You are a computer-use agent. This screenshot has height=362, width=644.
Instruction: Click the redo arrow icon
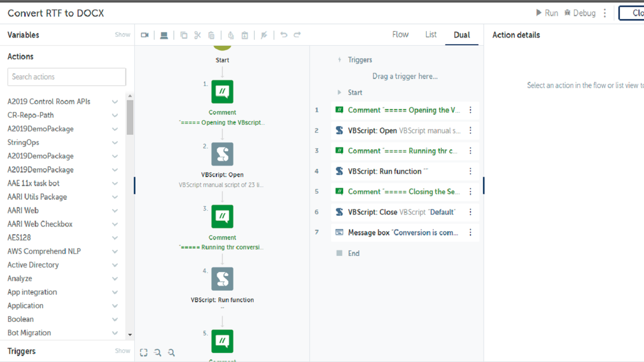click(297, 35)
